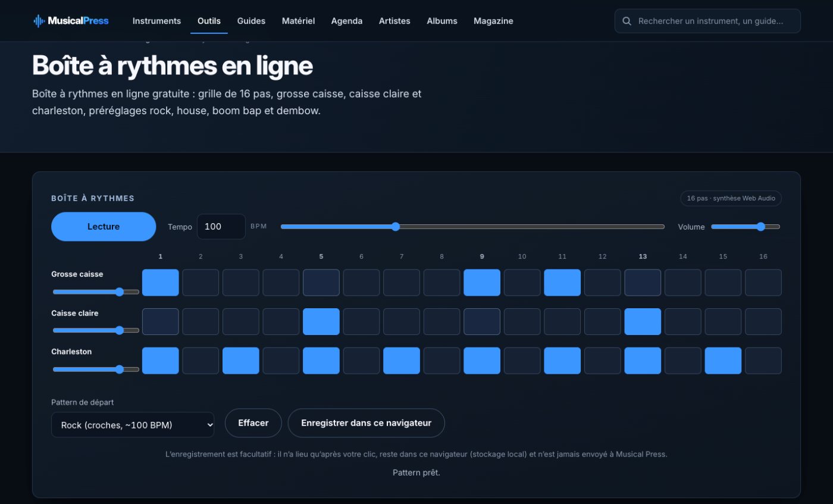Viewport: 833px width, 504px height.
Task: Click the Grosse caisse level slider
Action: coord(96,292)
